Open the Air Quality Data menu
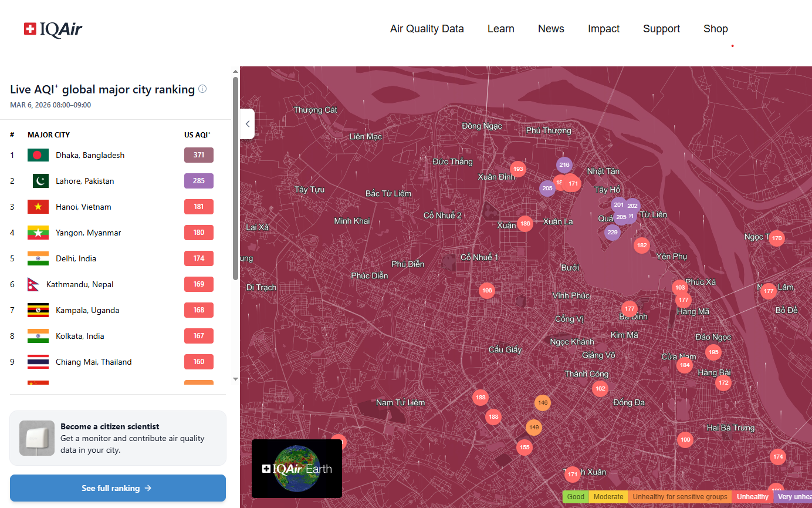Viewport: 812px width, 508px height. 427,29
